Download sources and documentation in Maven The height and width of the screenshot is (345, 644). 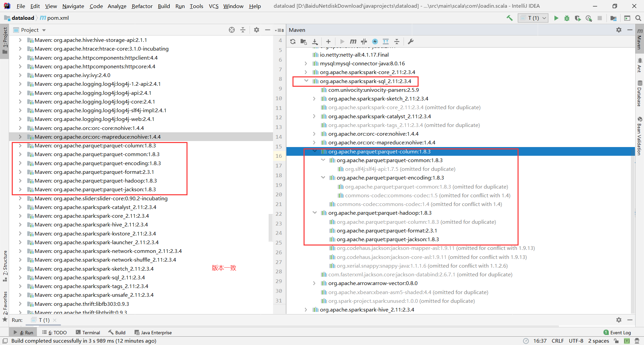click(x=315, y=42)
